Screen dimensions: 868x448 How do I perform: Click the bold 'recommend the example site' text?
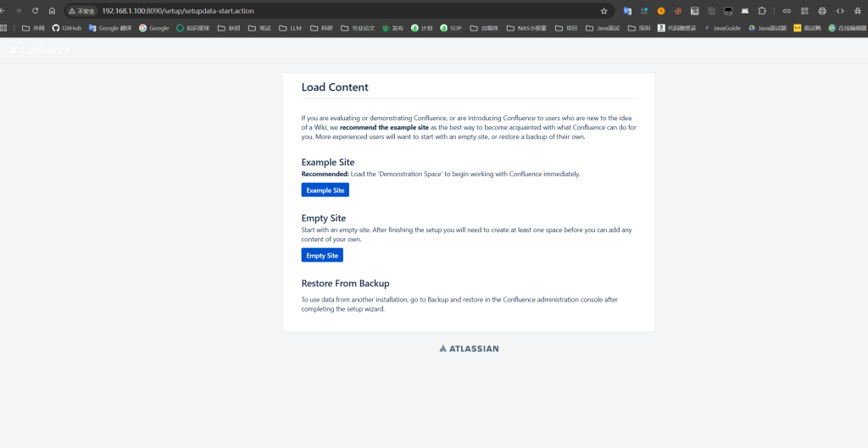click(x=384, y=127)
